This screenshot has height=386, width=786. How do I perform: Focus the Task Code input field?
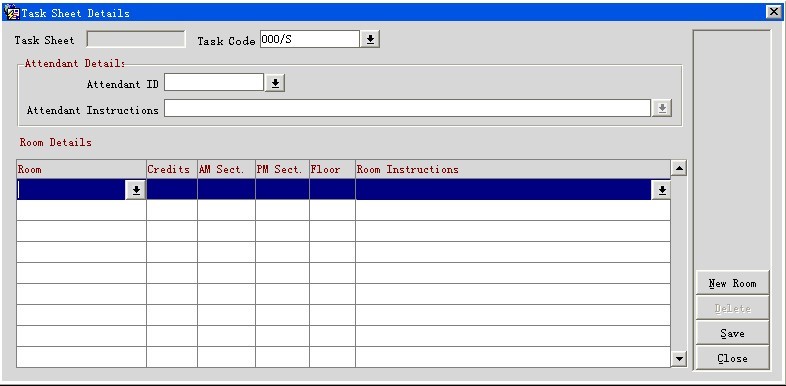pyautogui.click(x=309, y=40)
